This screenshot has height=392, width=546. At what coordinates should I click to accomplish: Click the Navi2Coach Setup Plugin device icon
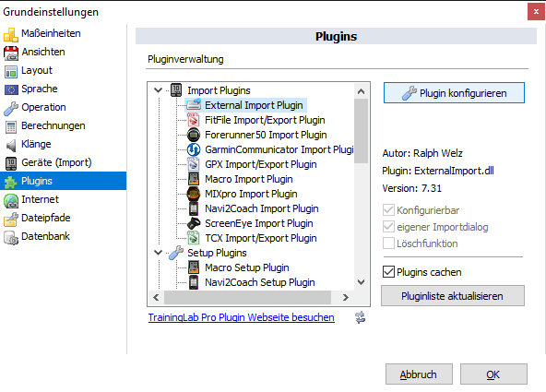[x=194, y=282]
